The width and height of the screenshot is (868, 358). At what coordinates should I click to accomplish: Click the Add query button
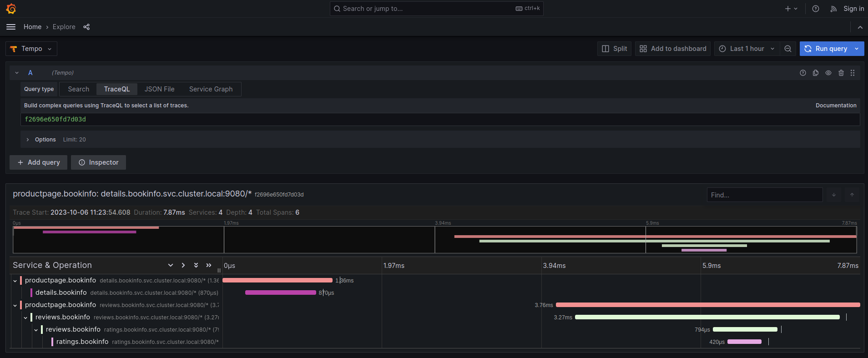click(39, 162)
